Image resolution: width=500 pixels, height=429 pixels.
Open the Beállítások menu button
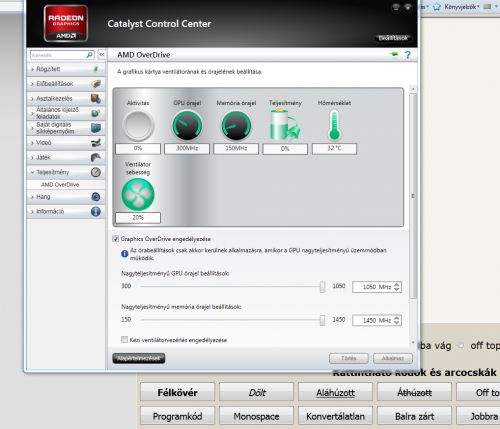pos(393,38)
